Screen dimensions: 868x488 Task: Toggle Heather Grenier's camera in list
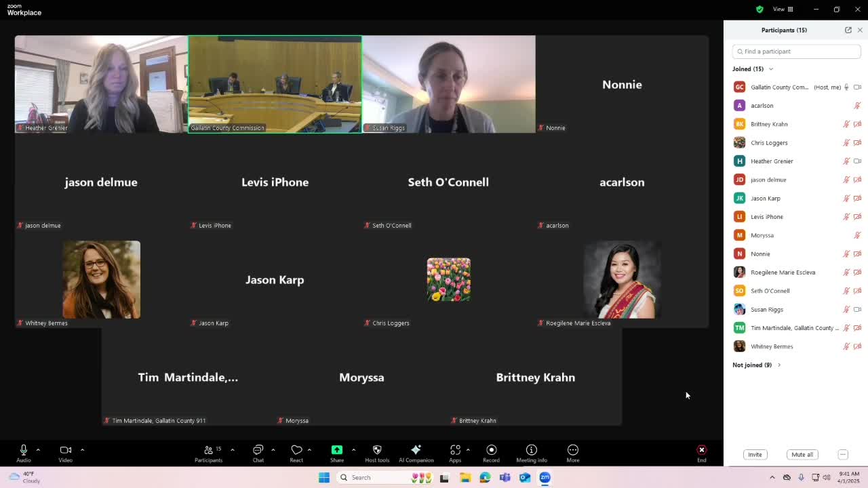pyautogui.click(x=857, y=161)
